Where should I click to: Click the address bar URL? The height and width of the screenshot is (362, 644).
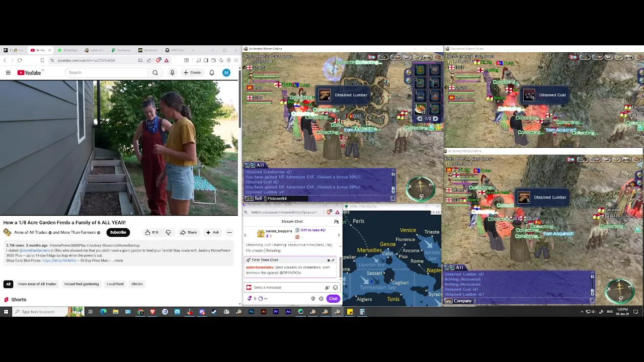[86, 60]
